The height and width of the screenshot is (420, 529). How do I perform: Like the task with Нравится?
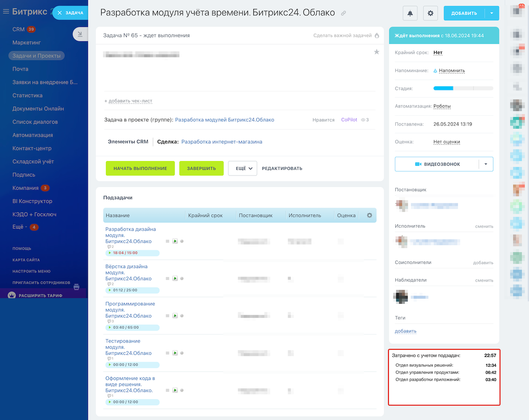[x=324, y=120]
